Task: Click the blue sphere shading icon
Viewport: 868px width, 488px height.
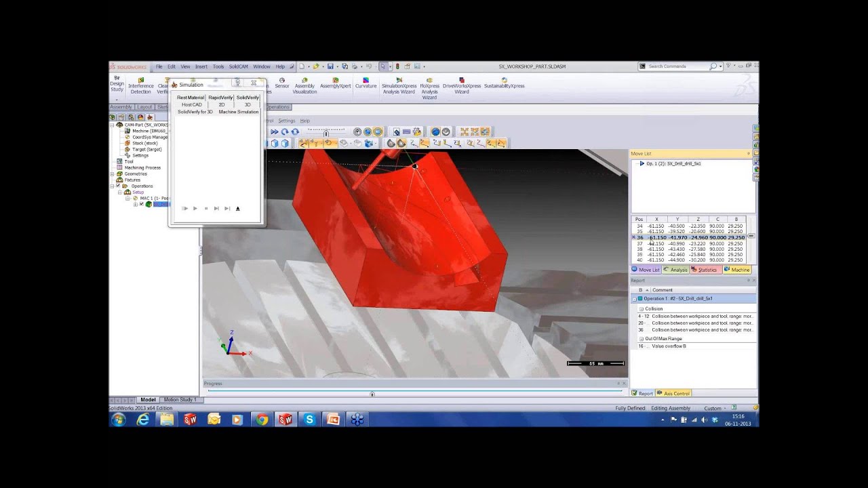Action: [x=435, y=131]
